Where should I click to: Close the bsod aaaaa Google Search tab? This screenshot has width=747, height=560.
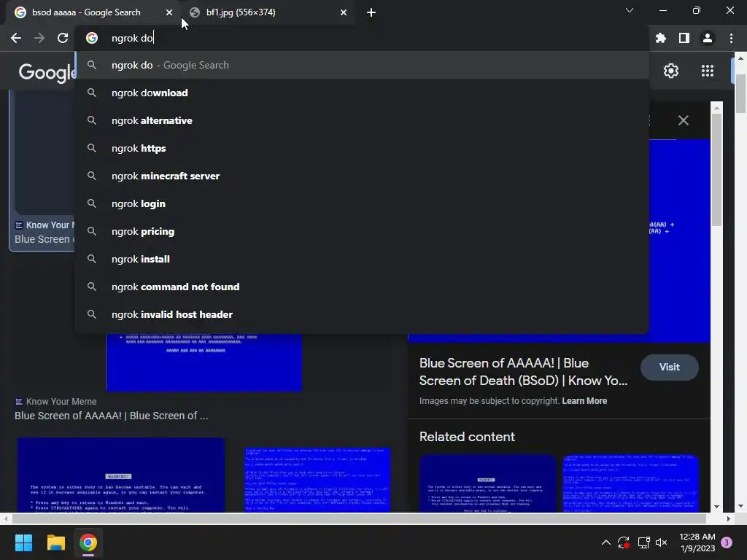tap(169, 12)
